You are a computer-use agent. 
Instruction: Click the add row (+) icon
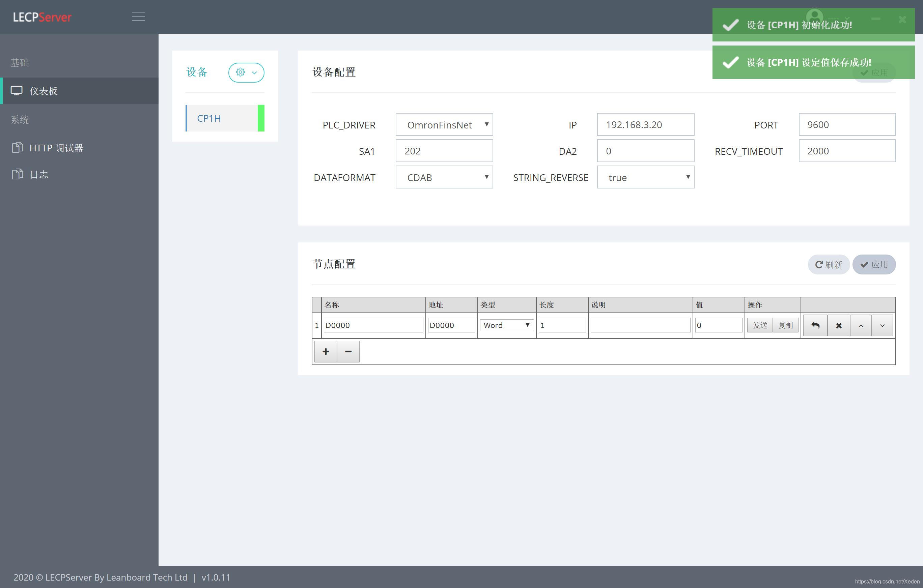click(326, 351)
